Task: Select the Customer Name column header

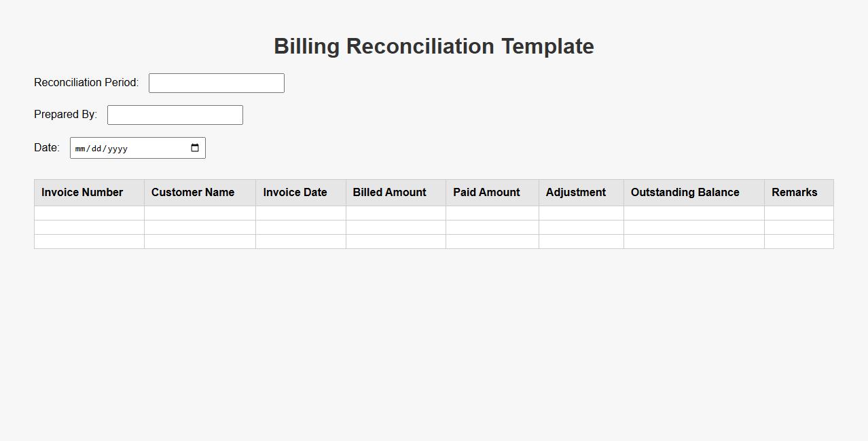Action: 193,193
